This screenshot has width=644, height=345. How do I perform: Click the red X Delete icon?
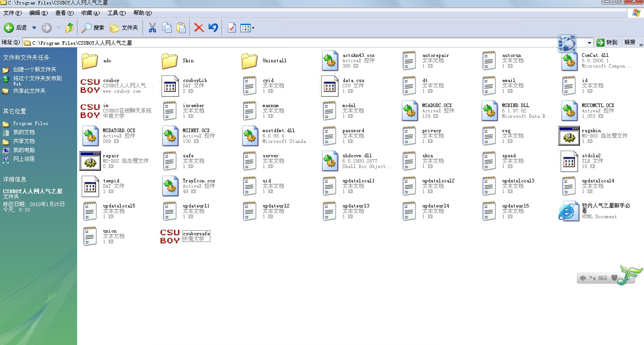tap(199, 28)
